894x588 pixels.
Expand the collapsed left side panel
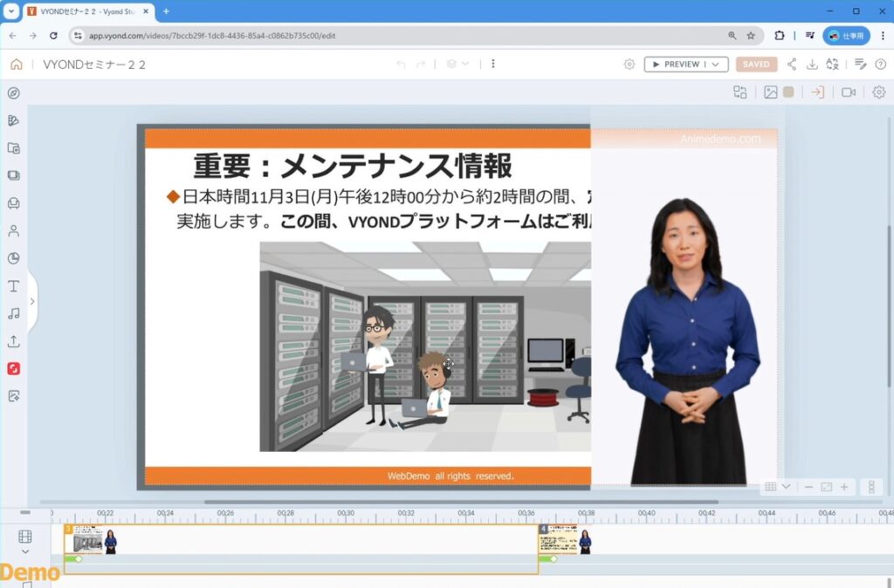pos(32,301)
